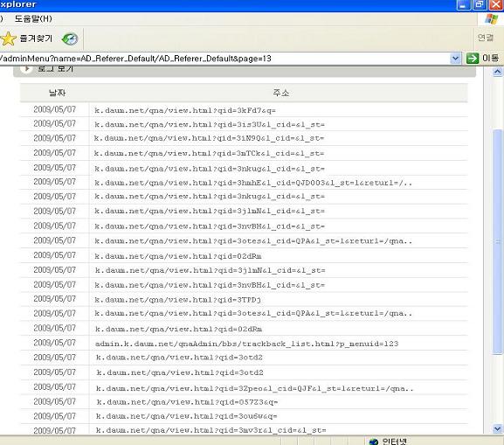
Task: Click the date in the qid=3TPDj row
Action: [x=54, y=299]
